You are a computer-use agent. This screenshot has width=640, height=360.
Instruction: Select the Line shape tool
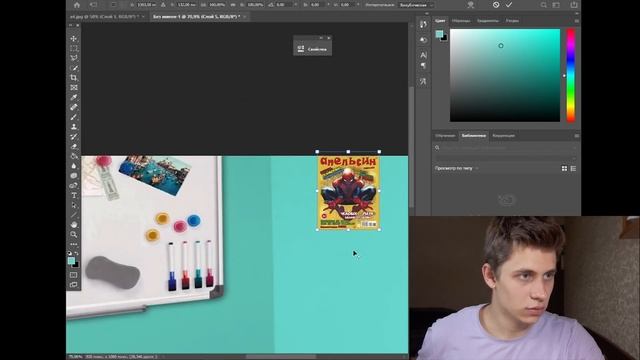tap(74, 215)
